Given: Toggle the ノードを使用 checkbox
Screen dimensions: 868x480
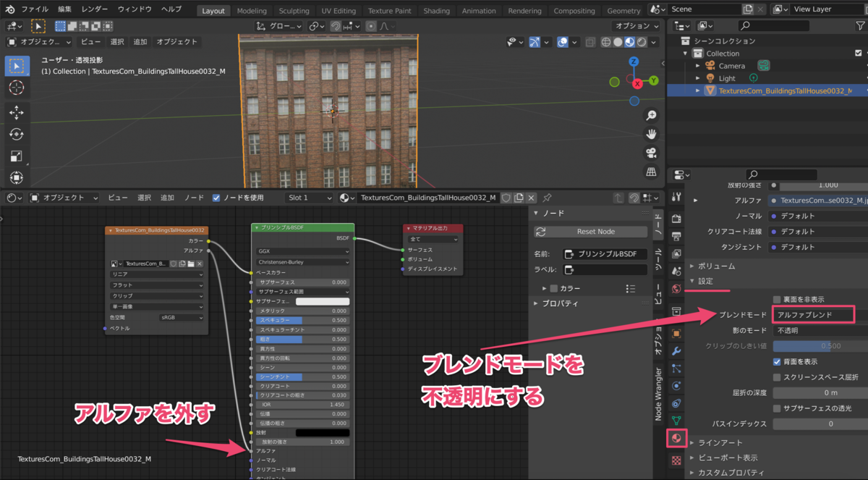Looking at the screenshot, I should coord(216,198).
